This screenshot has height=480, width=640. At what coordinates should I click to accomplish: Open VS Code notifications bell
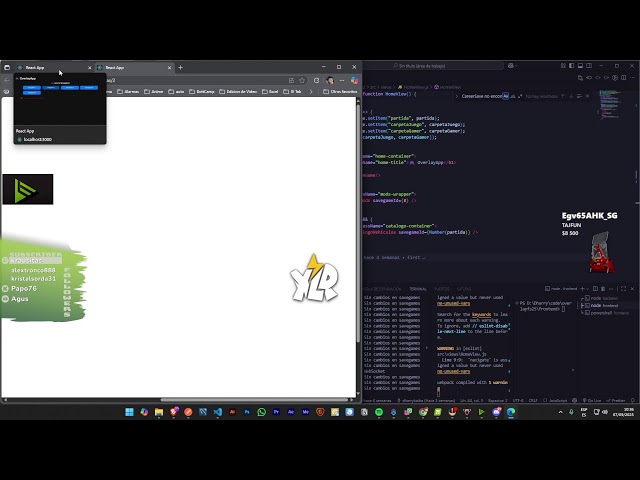point(633,400)
